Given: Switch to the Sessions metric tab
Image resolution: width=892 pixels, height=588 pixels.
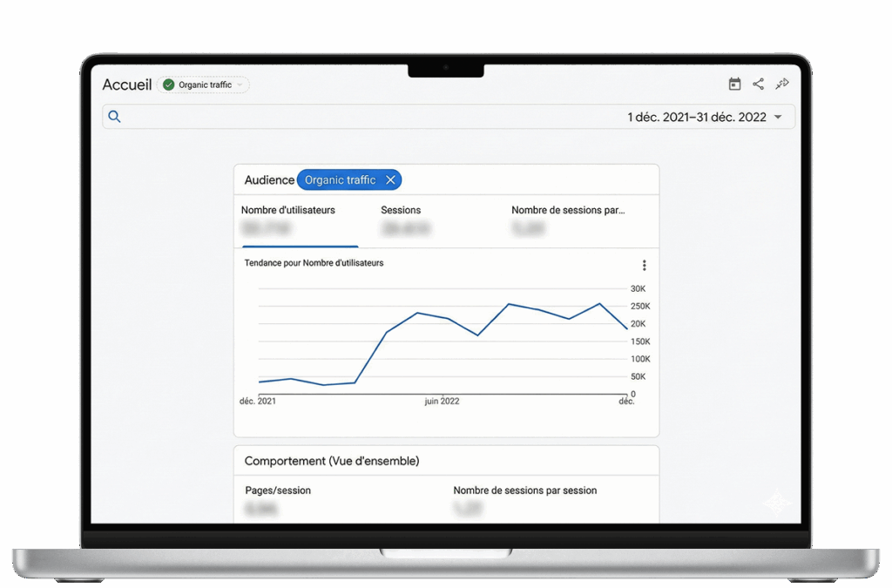Looking at the screenshot, I should pyautogui.click(x=401, y=210).
